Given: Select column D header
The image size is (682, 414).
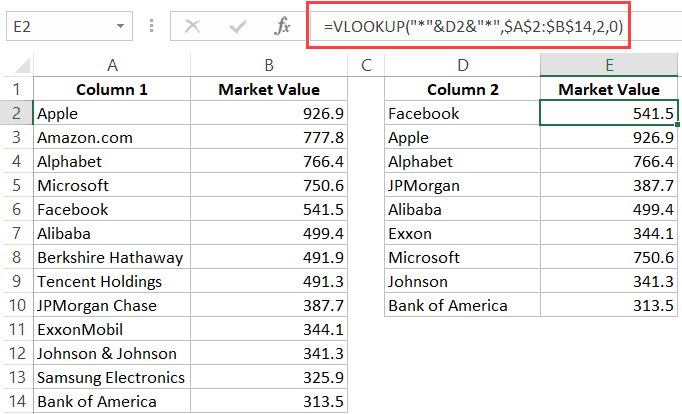Looking at the screenshot, I should coord(462,65).
